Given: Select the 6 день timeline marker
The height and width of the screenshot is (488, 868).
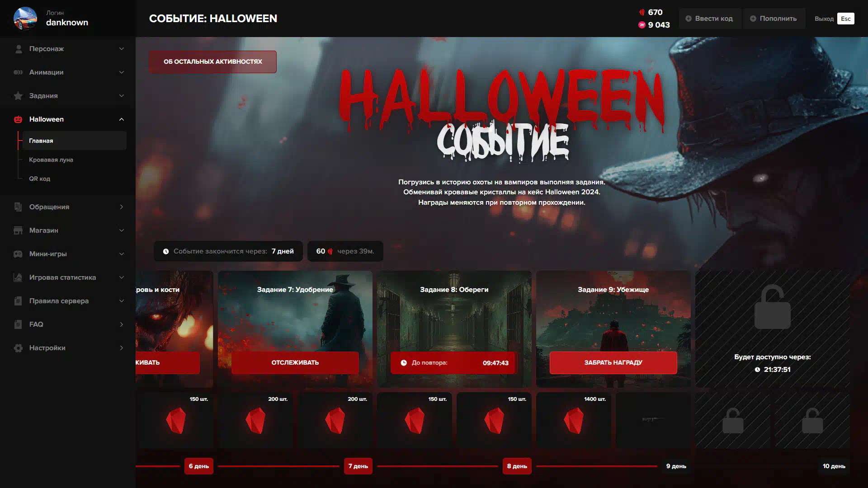Looking at the screenshot, I should click(199, 466).
